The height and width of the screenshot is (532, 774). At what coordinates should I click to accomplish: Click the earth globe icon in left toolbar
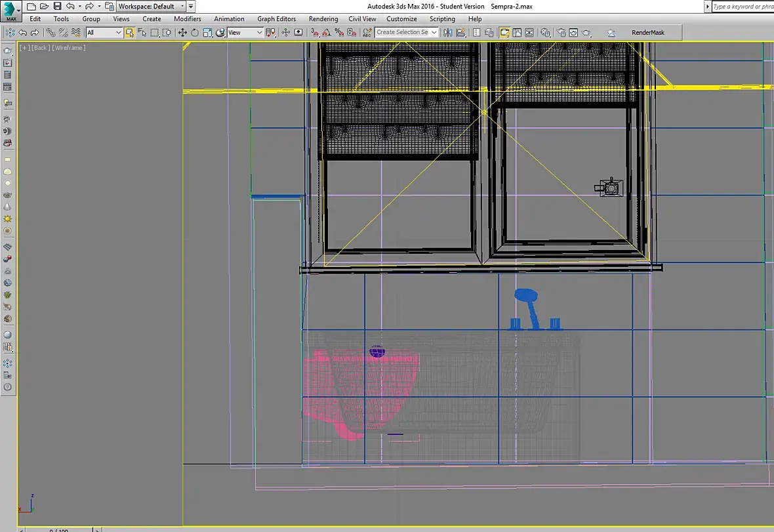7,283
